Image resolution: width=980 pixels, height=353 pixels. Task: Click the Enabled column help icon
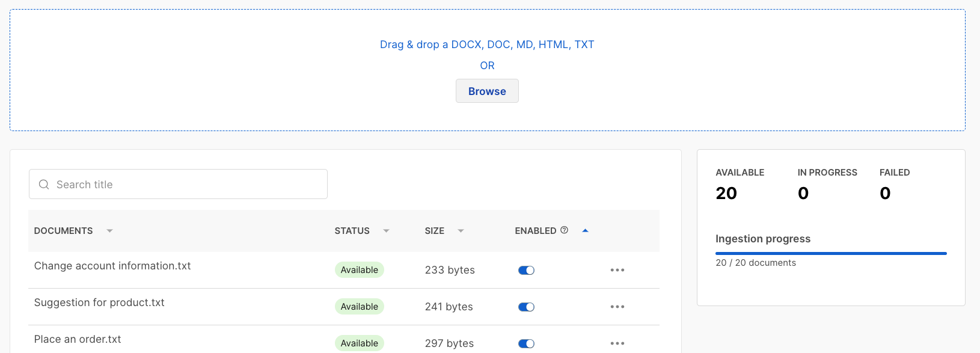[x=564, y=230]
